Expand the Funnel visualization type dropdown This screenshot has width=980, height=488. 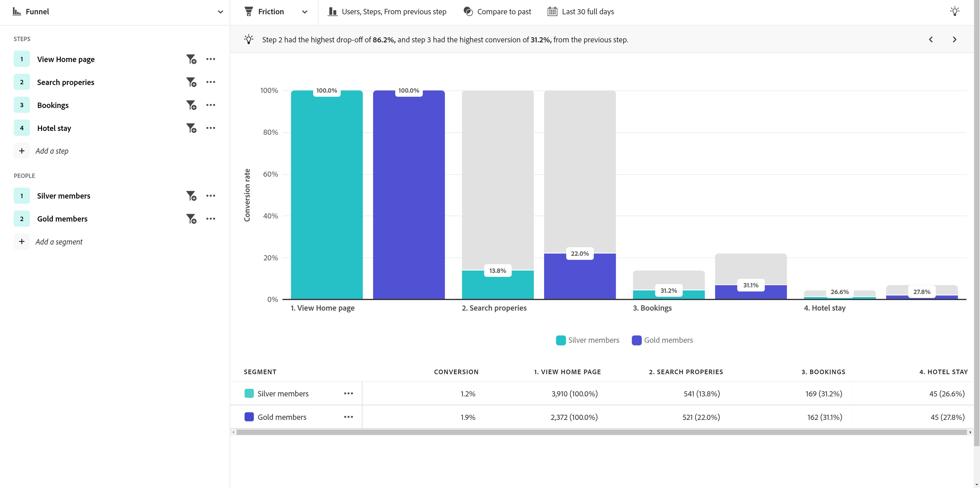point(220,11)
